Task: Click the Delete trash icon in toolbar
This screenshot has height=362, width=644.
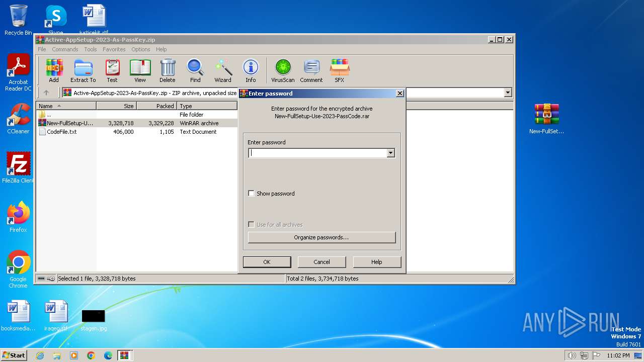Action: click(168, 70)
